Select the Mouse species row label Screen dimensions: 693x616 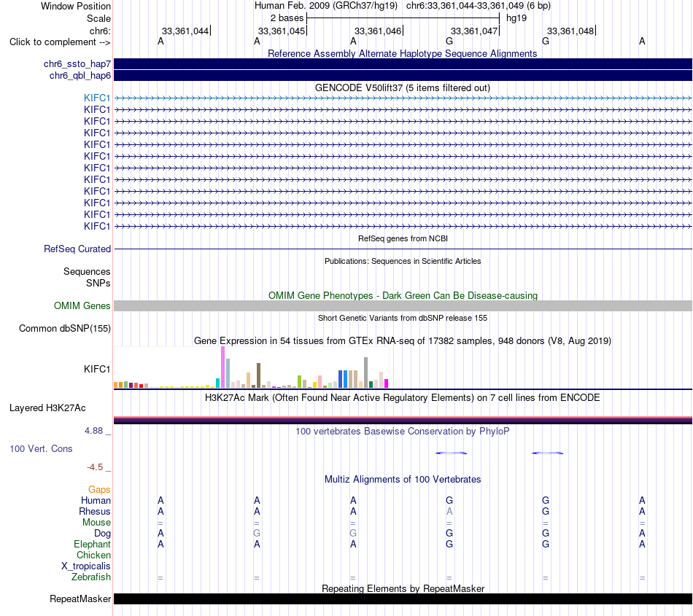pyautogui.click(x=96, y=523)
